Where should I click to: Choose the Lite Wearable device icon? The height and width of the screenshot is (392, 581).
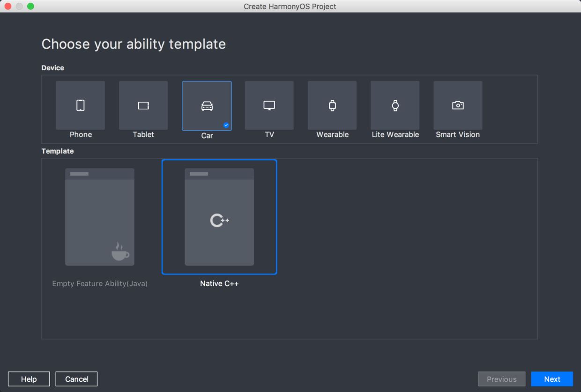[x=395, y=105]
